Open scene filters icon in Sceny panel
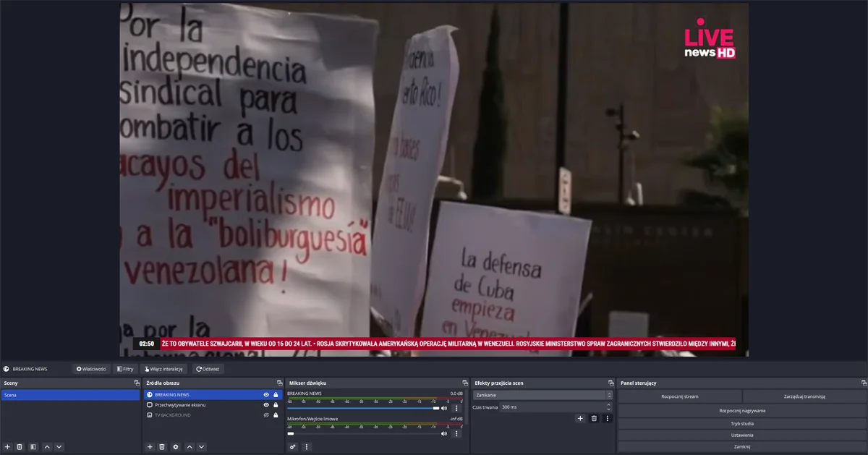This screenshot has height=455, width=868. coord(33,447)
